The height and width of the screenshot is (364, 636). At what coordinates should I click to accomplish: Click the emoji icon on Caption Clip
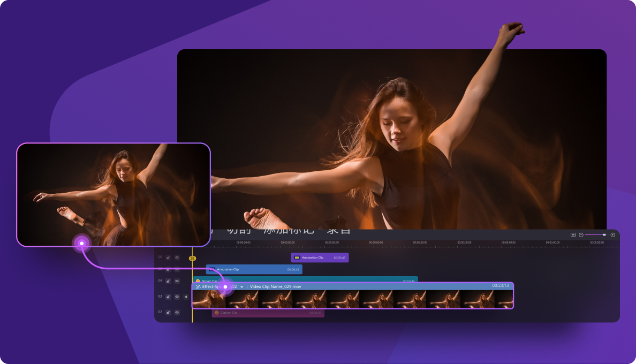[x=217, y=313]
